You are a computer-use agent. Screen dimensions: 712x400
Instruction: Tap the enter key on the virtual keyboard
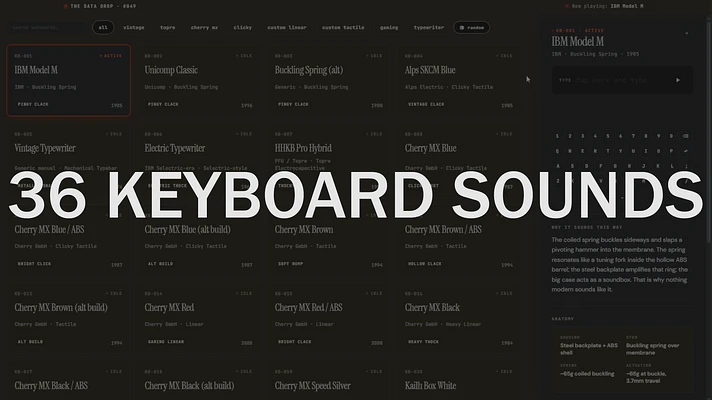click(x=685, y=151)
